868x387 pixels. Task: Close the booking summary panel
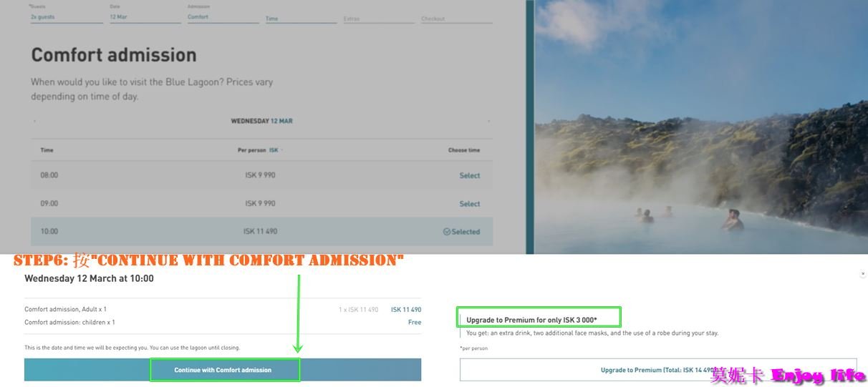click(x=862, y=273)
